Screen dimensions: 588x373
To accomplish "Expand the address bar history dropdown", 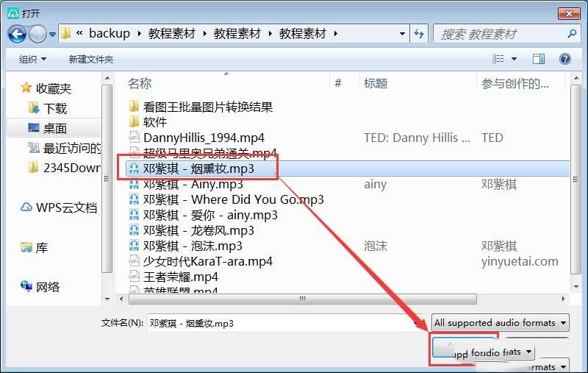I will [402, 34].
